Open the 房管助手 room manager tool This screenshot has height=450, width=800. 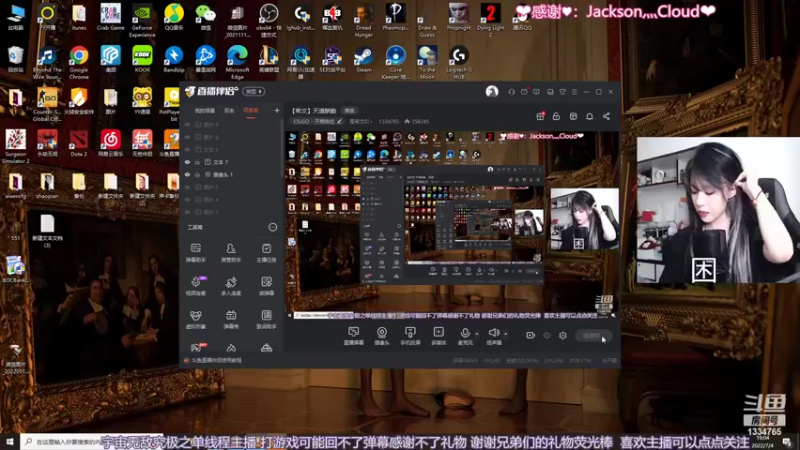click(231, 253)
